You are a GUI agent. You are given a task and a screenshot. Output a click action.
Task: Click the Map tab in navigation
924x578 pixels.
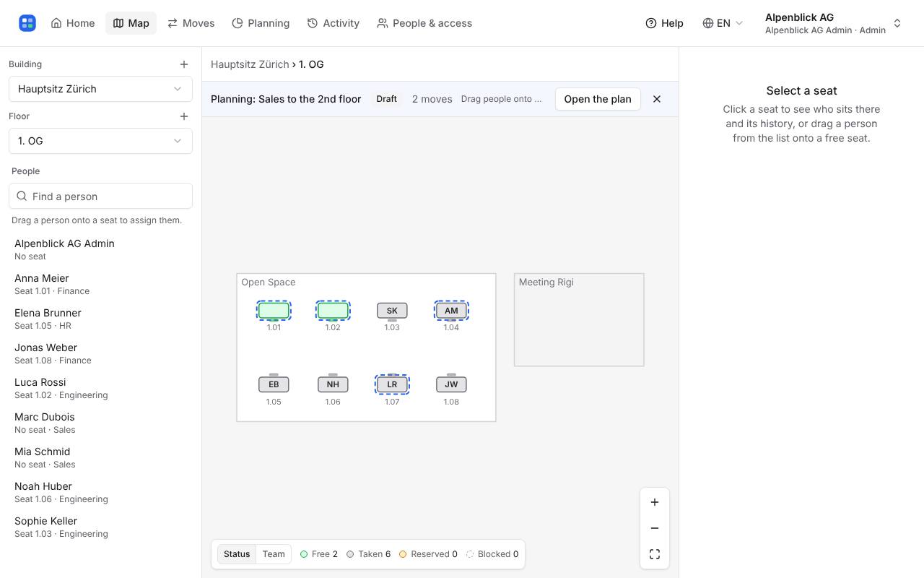coord(131,23)
